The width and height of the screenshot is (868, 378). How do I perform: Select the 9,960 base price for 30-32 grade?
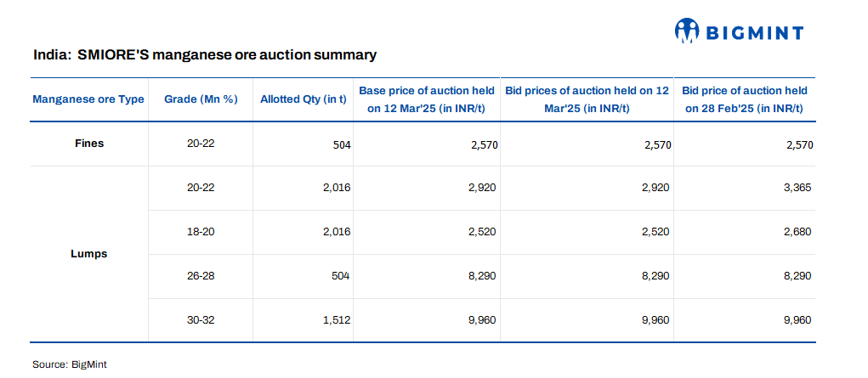tap(482, 320)
